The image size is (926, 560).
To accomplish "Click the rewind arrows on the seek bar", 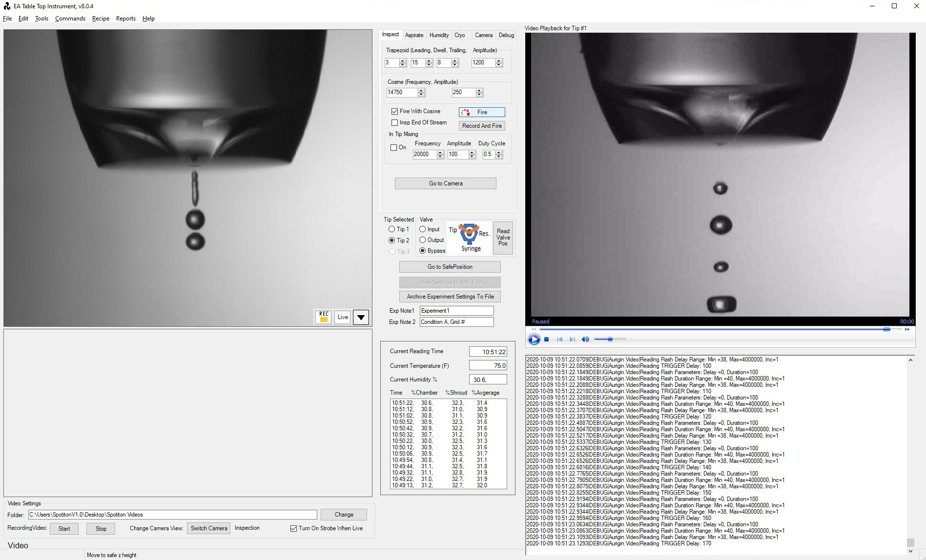I will 534,329.
